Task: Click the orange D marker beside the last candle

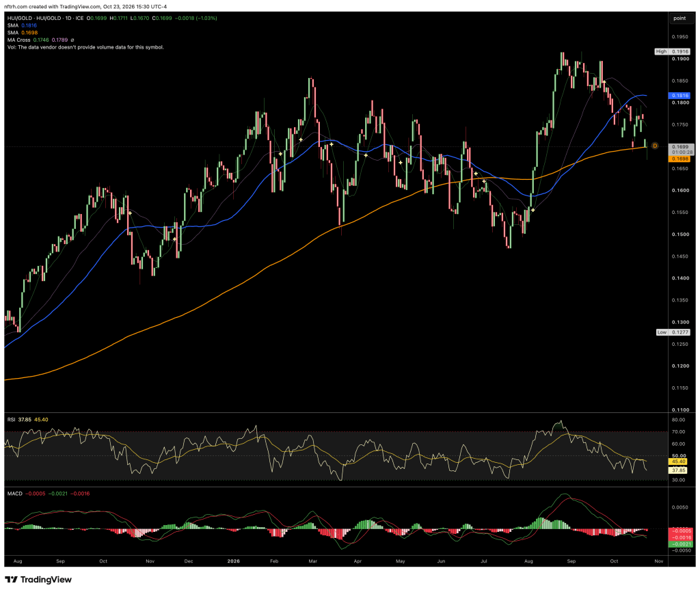Action: coord(655,146)
